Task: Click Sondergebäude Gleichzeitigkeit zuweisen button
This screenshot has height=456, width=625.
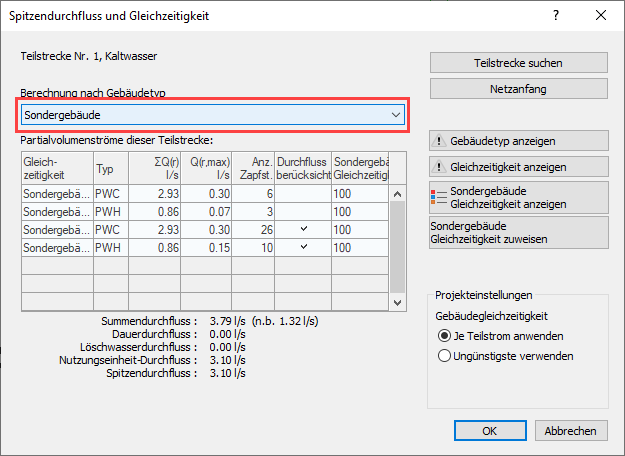Action: click(519, 232)
